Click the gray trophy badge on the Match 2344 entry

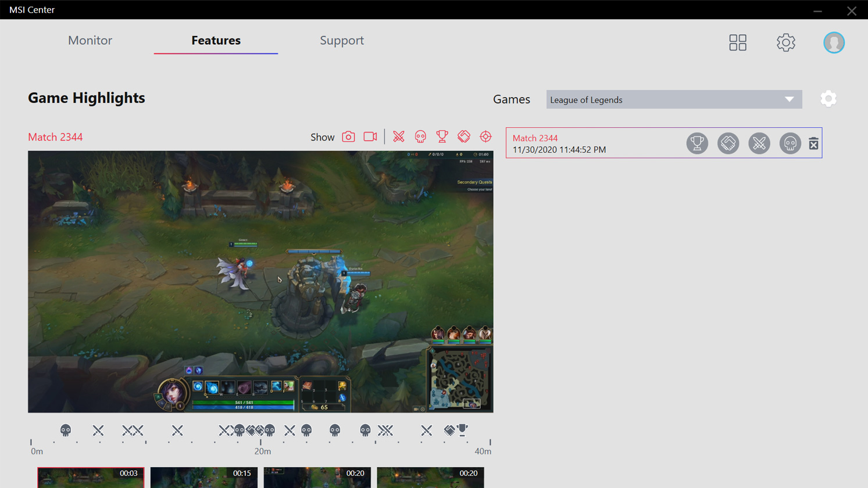697,143
